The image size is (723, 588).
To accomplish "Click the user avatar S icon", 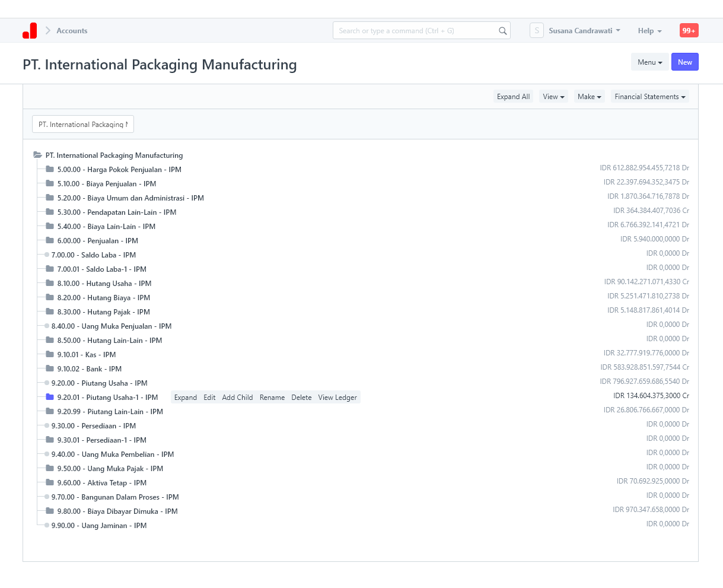I will coord(536,31).
